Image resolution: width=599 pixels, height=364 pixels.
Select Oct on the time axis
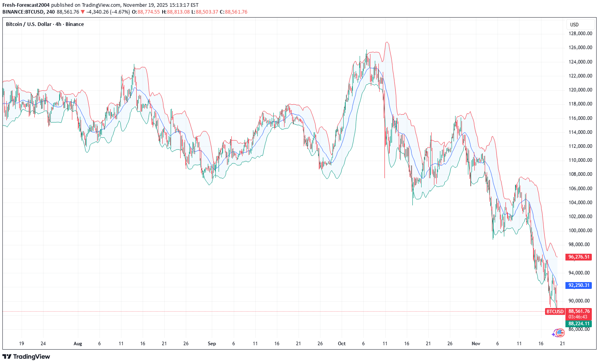tap(342, 344)
